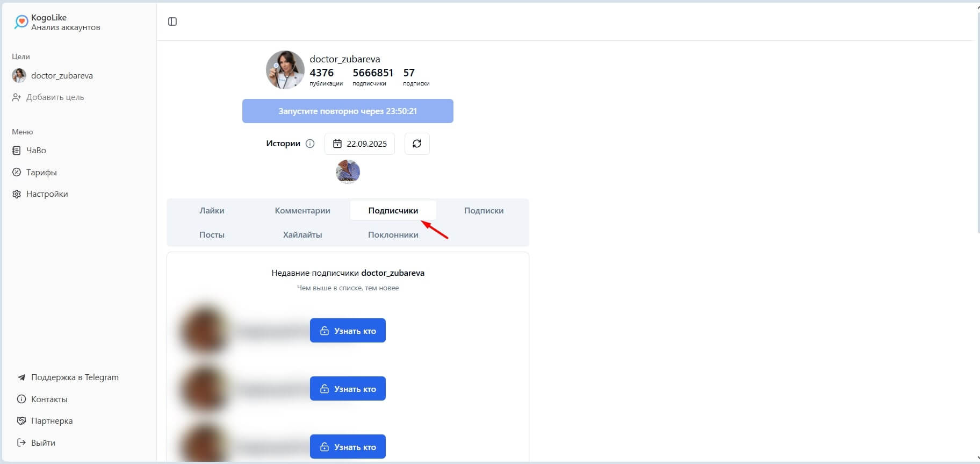
Task: Switch to the Подписки tab
Action: tap(484, 210)
